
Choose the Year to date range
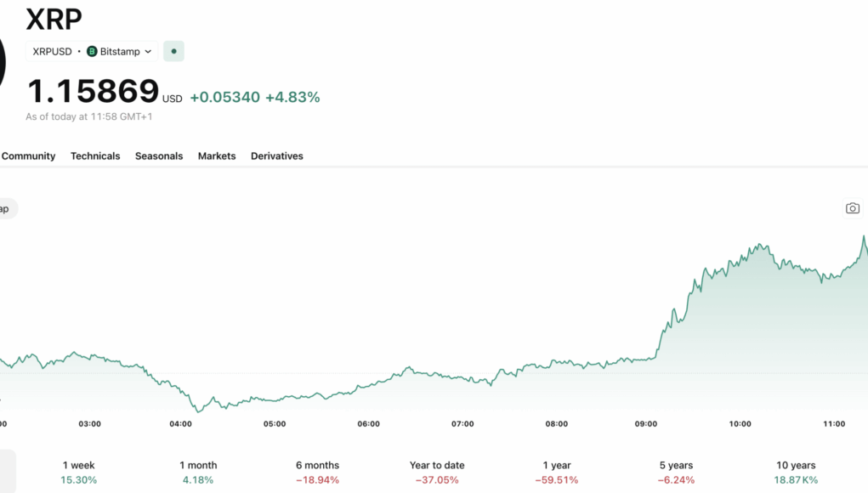coord(437,473)
